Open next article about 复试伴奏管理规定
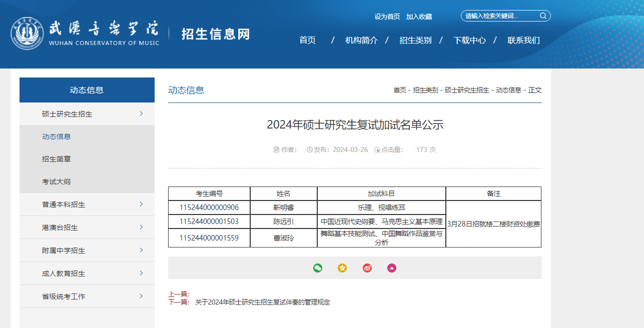This screenshot has height=328, width=644. tap(262, 302)
